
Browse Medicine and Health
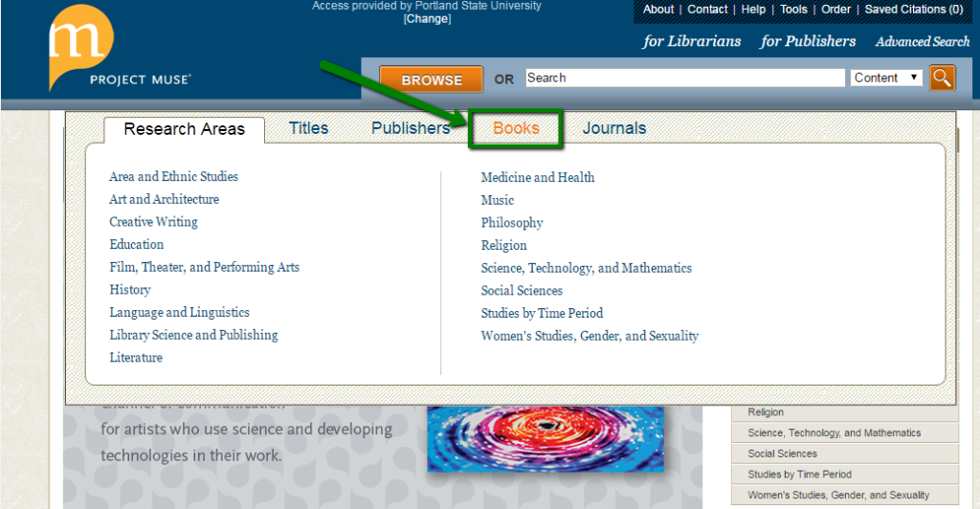pos(538,177)
